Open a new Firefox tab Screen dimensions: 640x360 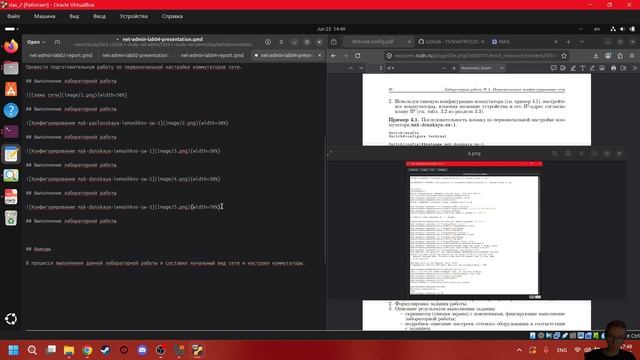tap(568, 42)
